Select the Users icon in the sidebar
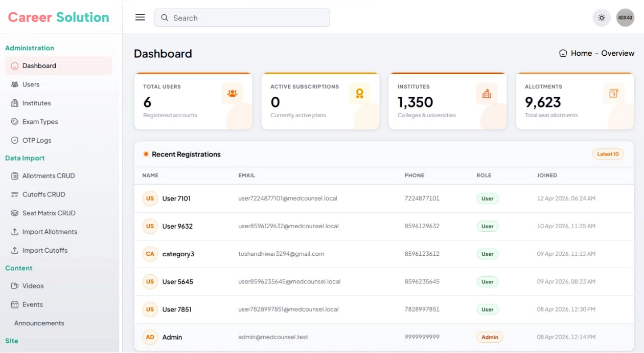Screen dimensions: 644x353 [x=14, y=84]
